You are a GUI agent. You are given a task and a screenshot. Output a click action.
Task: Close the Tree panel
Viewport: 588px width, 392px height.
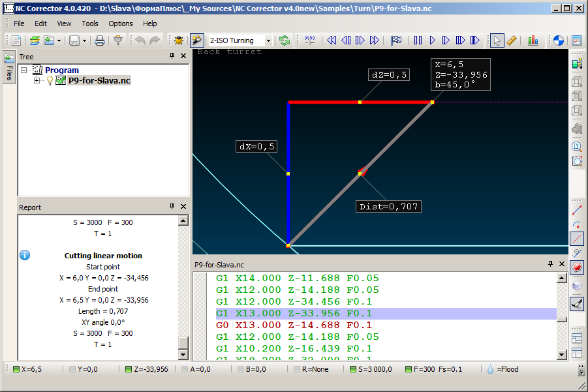[x=183, y=56]
